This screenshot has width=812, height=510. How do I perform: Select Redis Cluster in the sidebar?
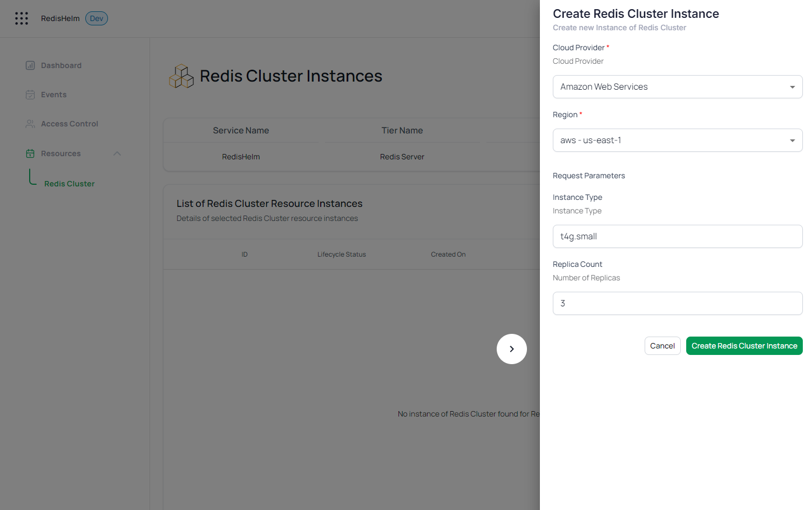coord(69,184)
